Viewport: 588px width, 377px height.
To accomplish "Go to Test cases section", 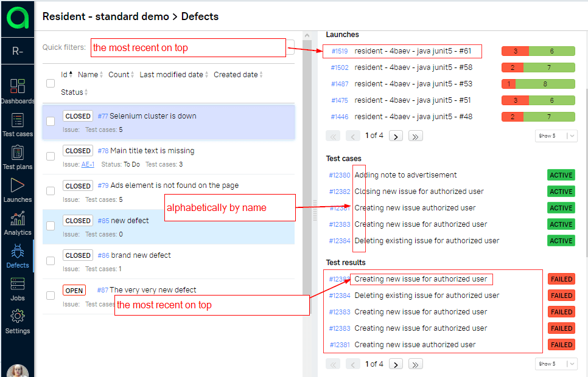I will click(18, 124).
